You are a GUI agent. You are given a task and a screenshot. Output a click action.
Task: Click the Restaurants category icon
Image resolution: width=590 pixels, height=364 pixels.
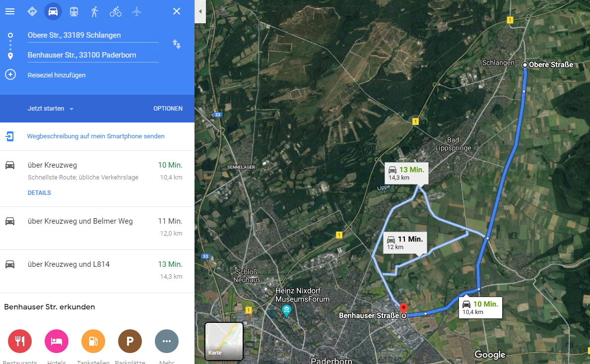[20, 341]
